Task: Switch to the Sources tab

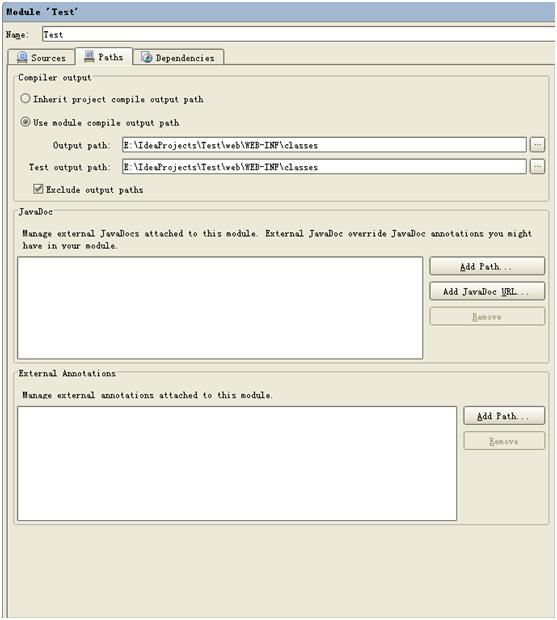Action: click(41, 57)
